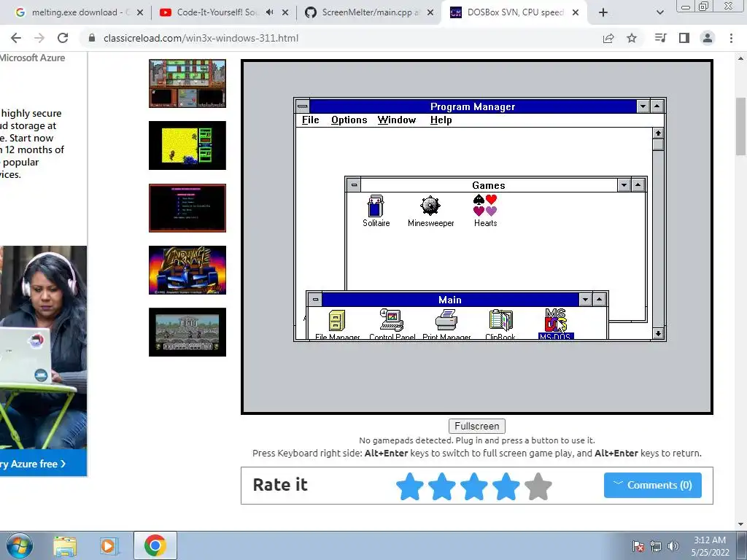Maximize the Games group window
Screen dimensions: 747x560
pyautogui.click(x=638, y=184)
